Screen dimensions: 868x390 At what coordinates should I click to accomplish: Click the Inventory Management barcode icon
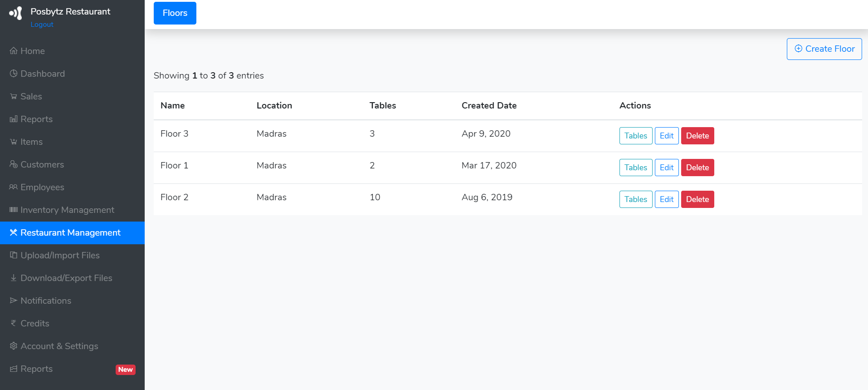[14, 210]
